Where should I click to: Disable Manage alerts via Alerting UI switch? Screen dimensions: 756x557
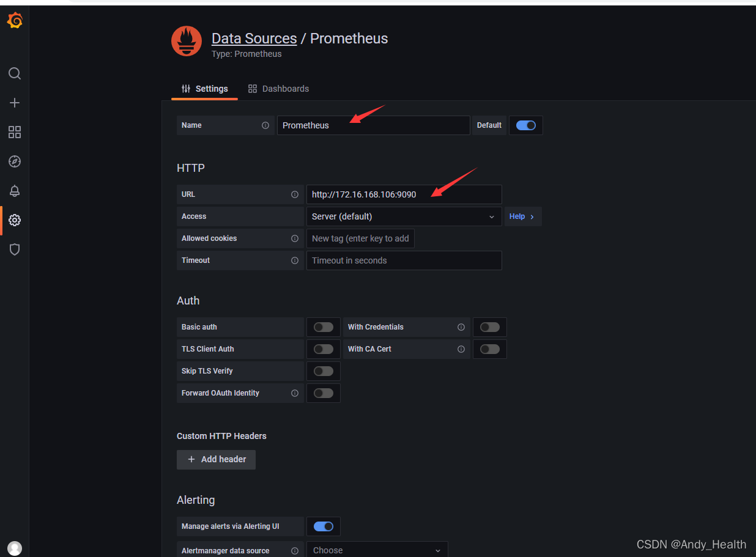coord(324,526)
